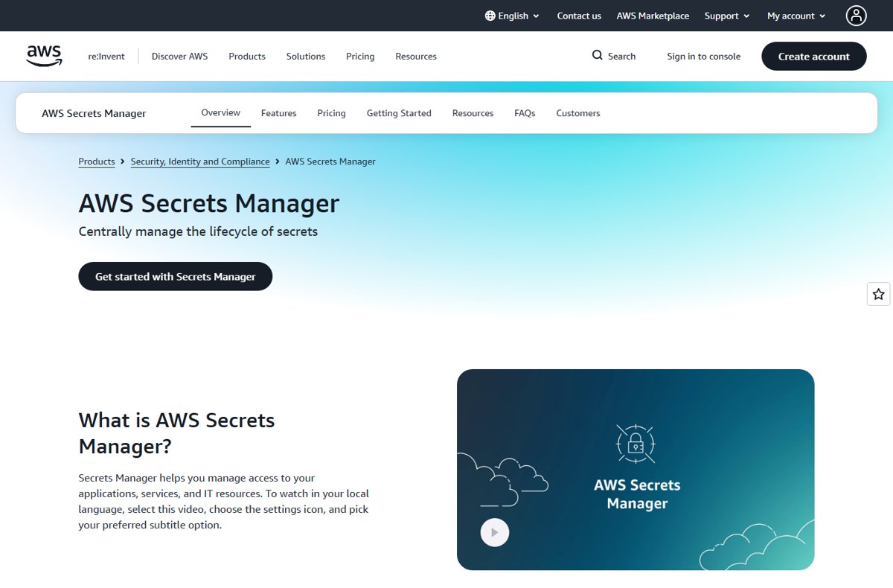Open Contact us link
The width and height of the screenshot is (893, 588).
tap(579, 16)
